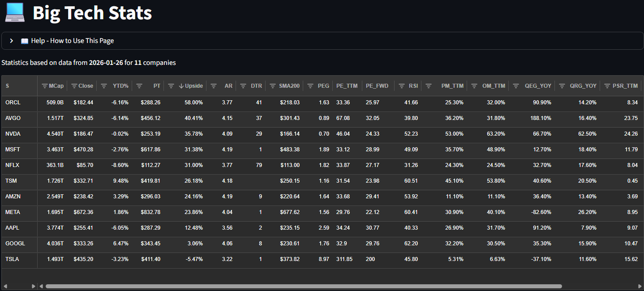Sort by the MCap header label
644x291 pixels.
[56, 86]
